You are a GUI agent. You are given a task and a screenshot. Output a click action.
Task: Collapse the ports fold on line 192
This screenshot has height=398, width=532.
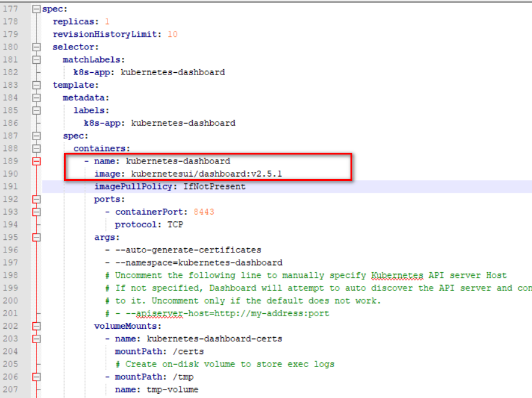[x=36, y=199]
